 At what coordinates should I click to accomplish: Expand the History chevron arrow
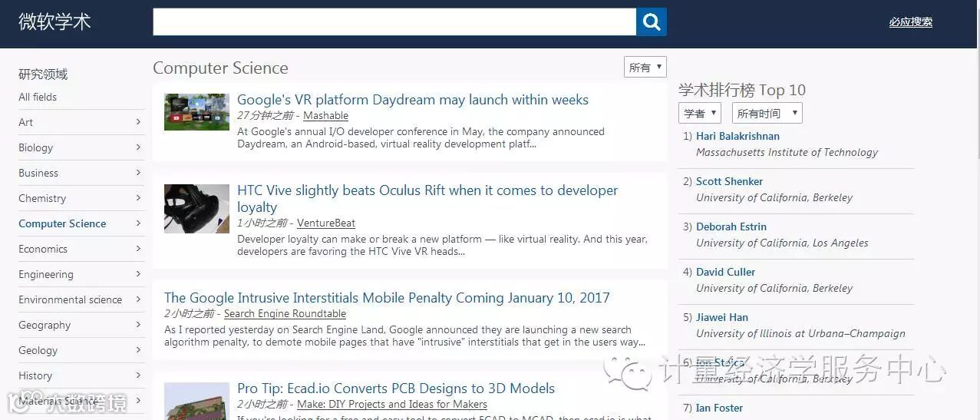138,375
